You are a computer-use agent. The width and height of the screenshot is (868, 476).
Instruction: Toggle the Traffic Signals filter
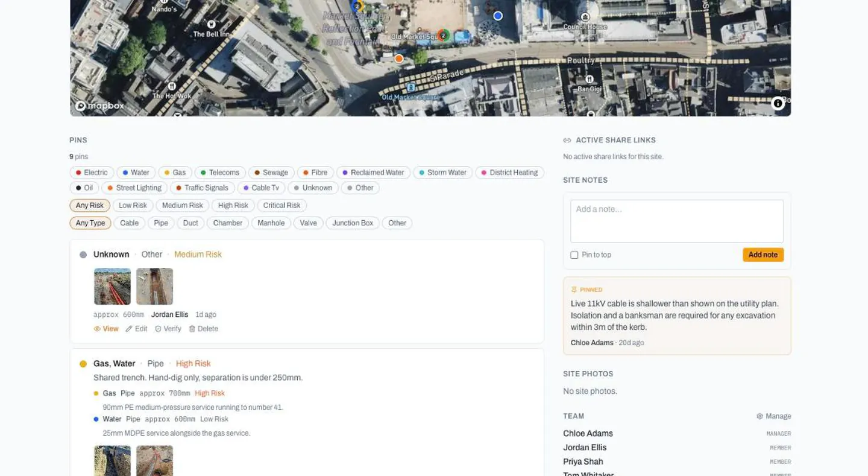pos(203,188)
